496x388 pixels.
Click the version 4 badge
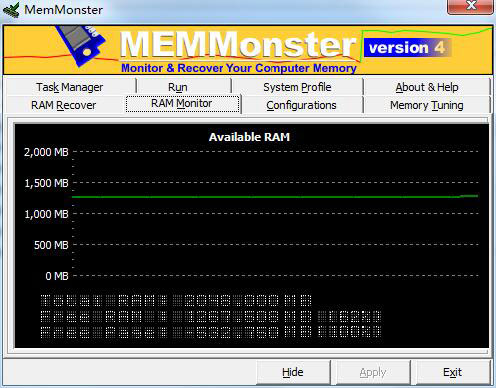coord(407,48)
